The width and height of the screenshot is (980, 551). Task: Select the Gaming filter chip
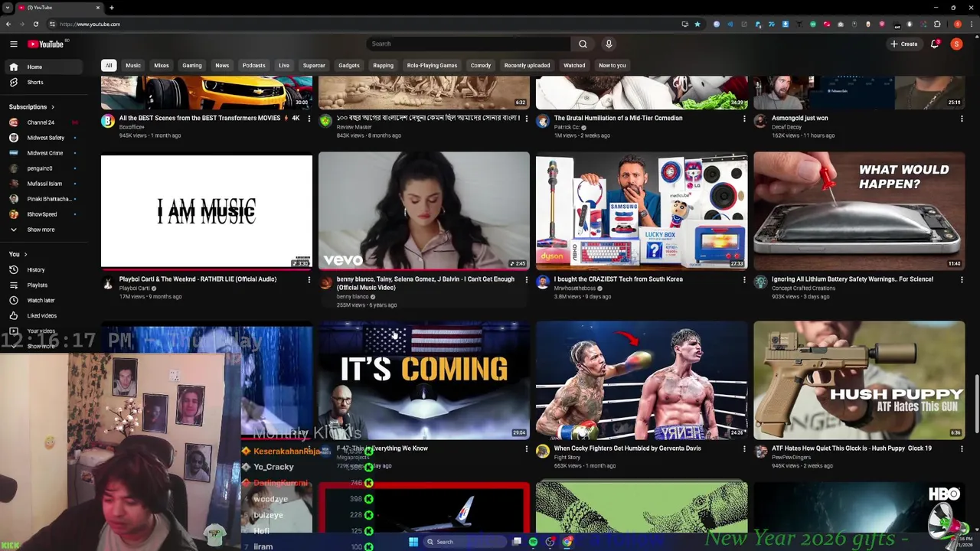pyautogui.click(x=192, y=65)
